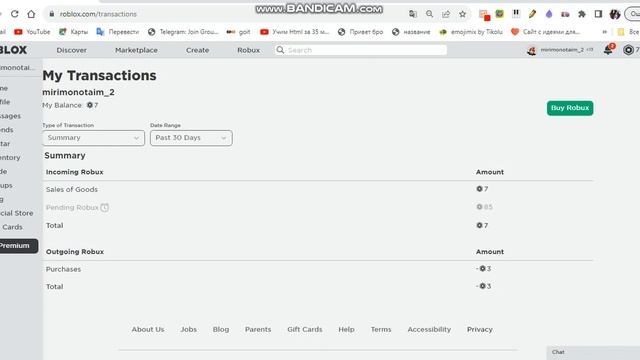Open the Перевести bookmark
This screenshot has height=360, width=640.
point(118,31)
